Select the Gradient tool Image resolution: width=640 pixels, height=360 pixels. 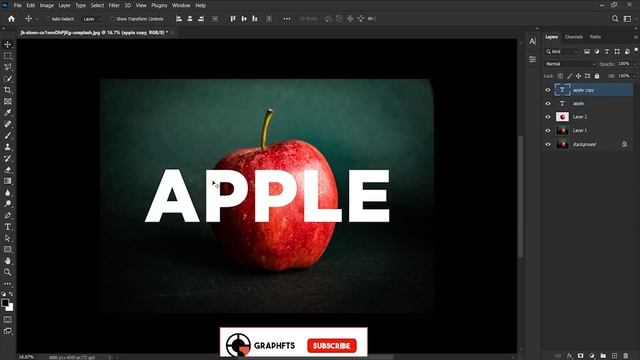tap(7, 181)
